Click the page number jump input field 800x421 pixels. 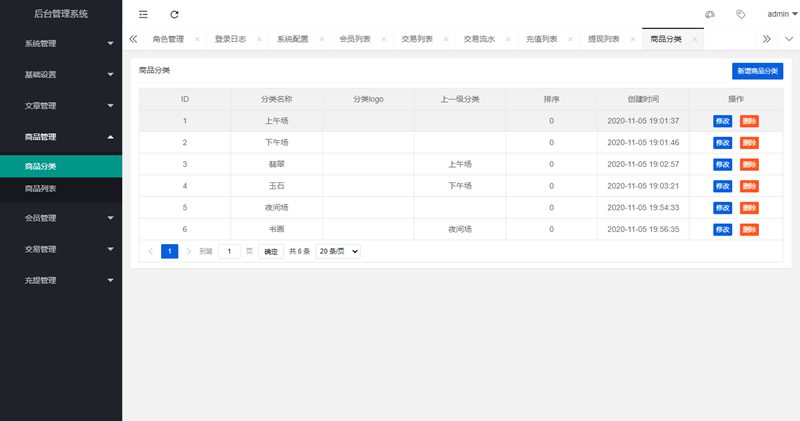click(229, 252)
